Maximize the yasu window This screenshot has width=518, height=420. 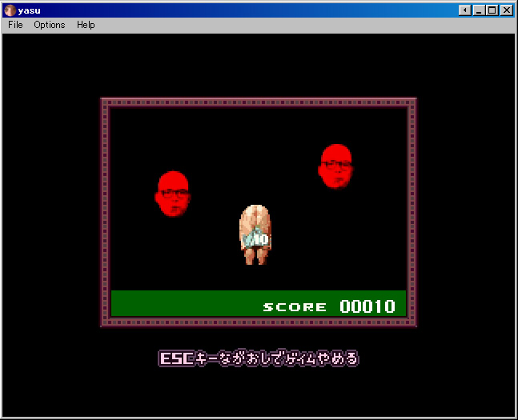tap(492, 10)
